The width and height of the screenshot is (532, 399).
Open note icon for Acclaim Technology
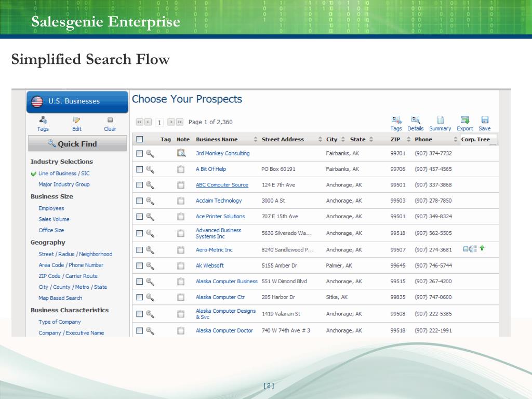click(181, 201)
